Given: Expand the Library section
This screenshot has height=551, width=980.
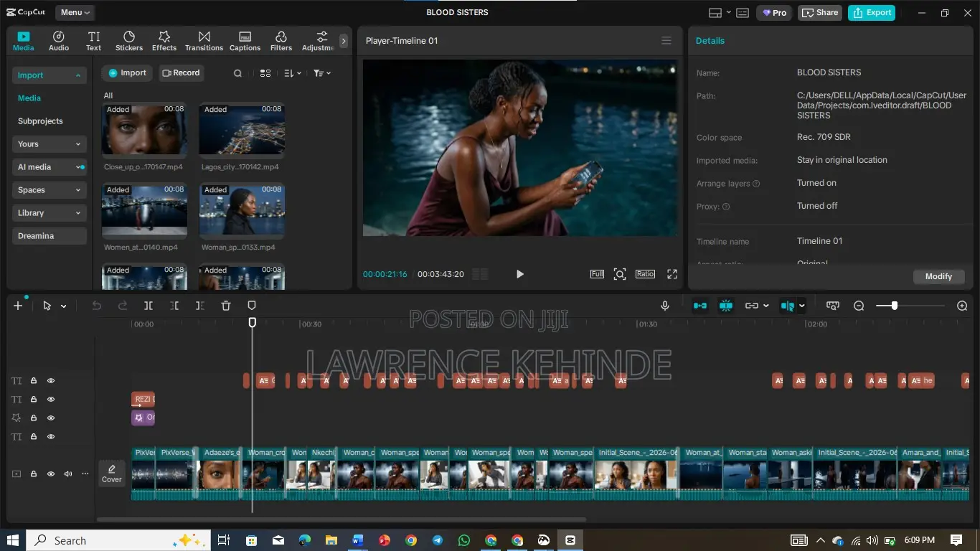Looking at the screenshot, I should 50,213.
